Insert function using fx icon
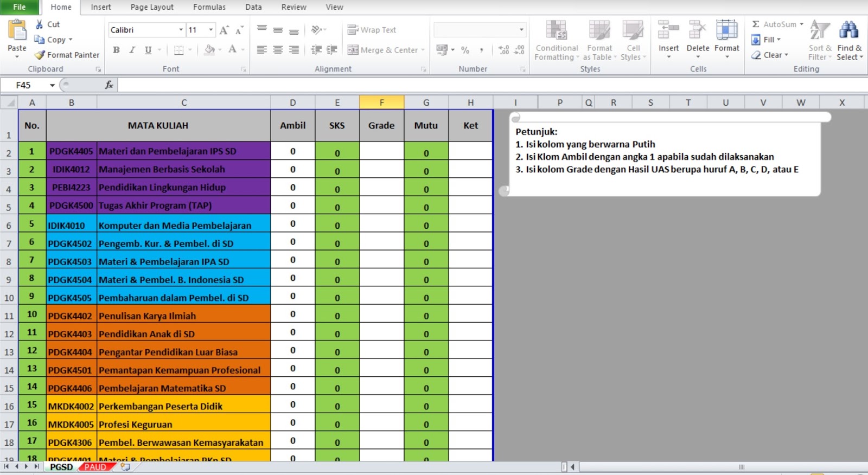868x475 pixels. [109, 85]
